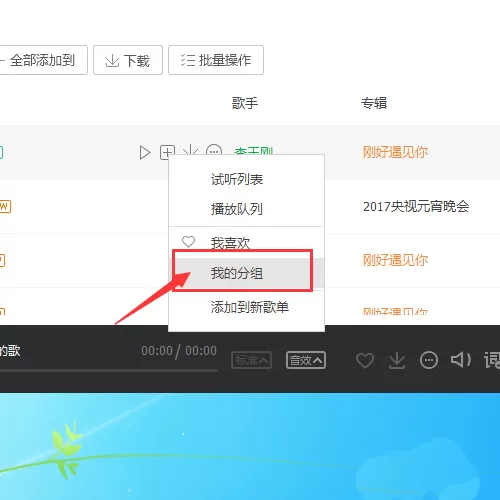Click the 下载 button in the toolbar
The height and width of the screenshot is (500, 500).
[128, 60]
